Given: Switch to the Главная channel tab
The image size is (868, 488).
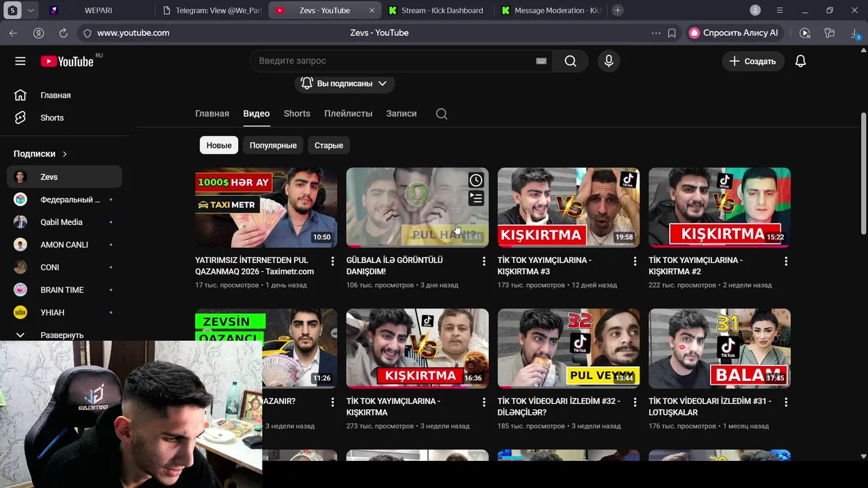Looking at the screenshot, I should pos(212,113).
